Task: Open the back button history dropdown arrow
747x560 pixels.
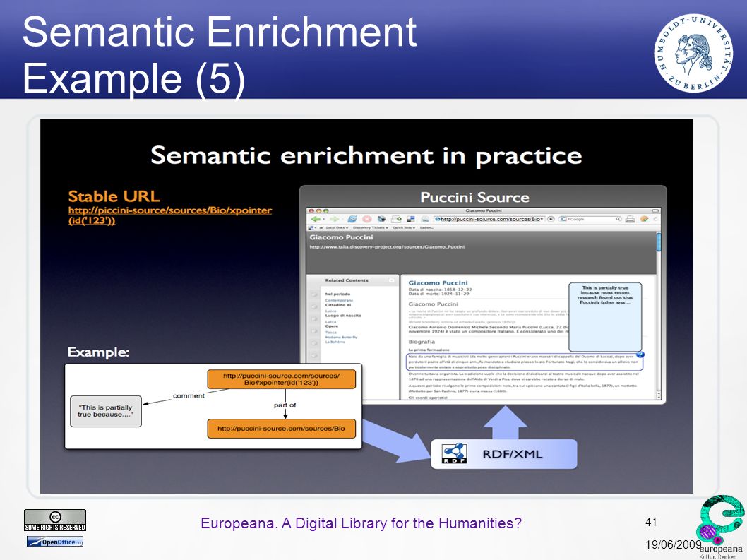Action: click(x=323, y=219)
